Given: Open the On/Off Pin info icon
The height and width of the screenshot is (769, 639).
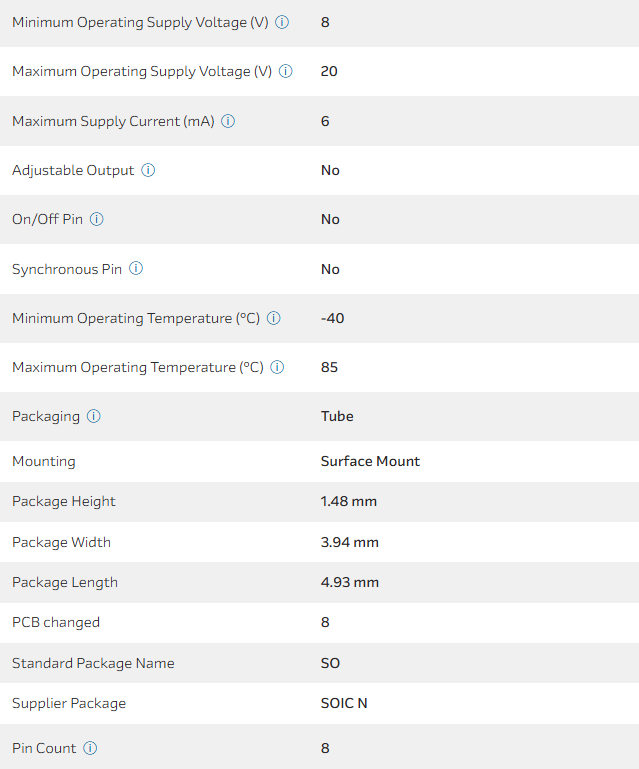Looking at the screenshot, I should pyautogui.click(x=97, y=219).
